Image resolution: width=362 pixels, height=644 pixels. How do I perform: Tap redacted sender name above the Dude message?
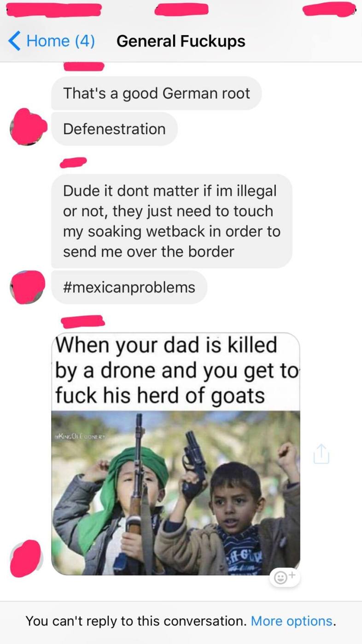tap(74, 162)
